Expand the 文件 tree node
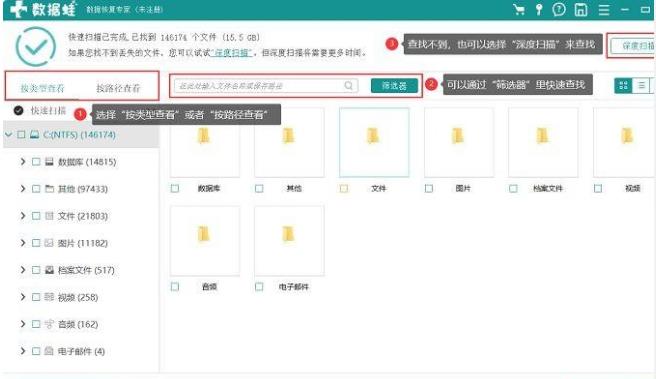 23,216
